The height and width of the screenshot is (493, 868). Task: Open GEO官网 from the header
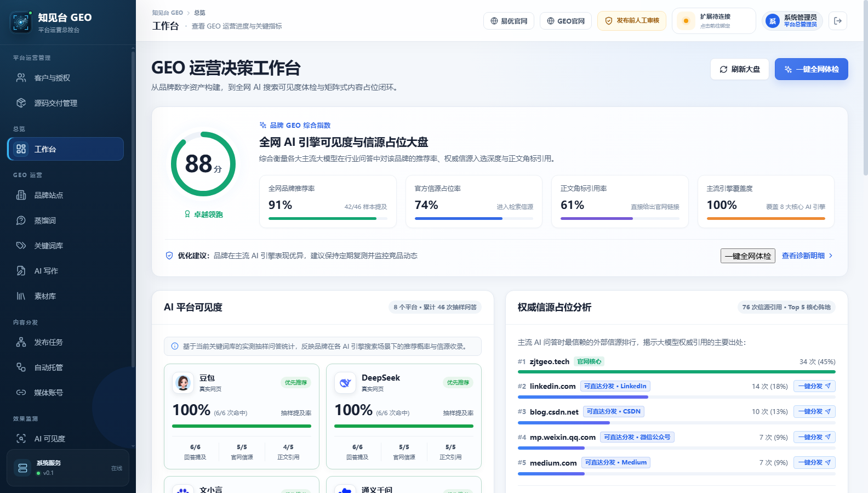click(x=566, y=21)
